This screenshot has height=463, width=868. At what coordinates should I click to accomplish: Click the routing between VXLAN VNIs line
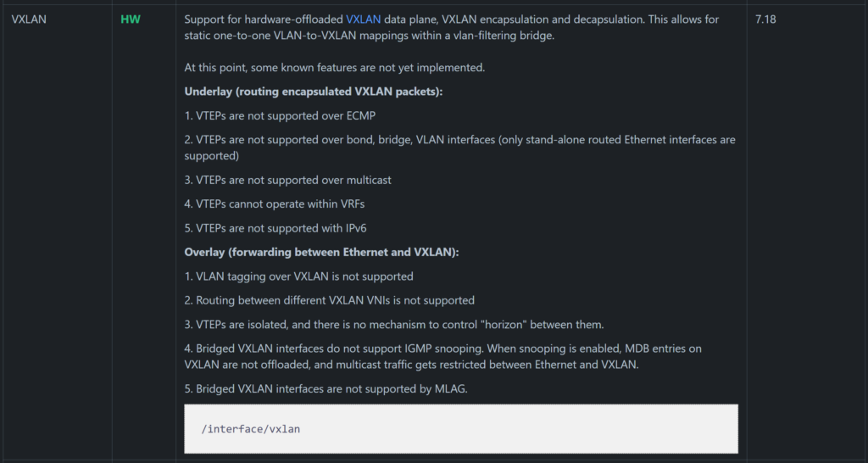click(330, 300)
